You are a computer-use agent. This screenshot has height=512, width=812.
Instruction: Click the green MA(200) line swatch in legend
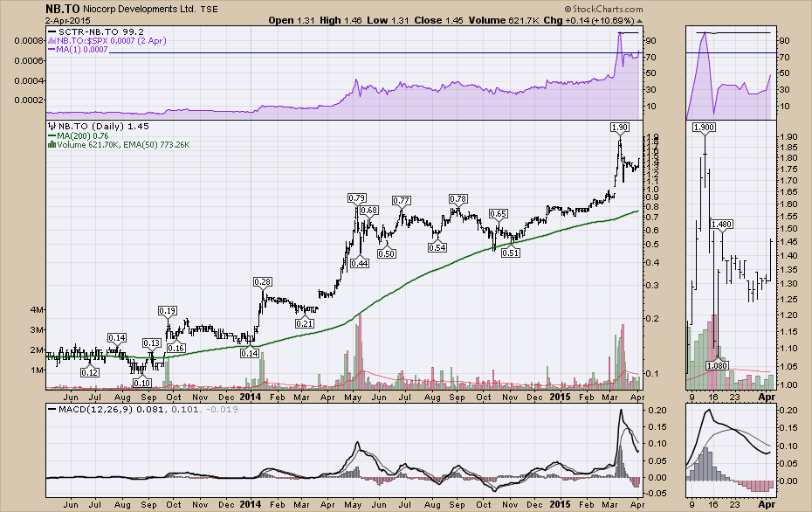coord(52,135)
